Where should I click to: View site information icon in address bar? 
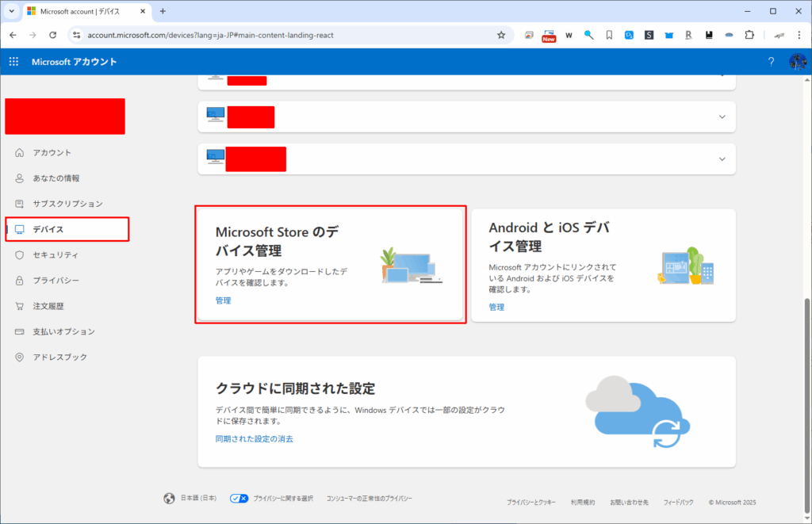coord(77,35)
